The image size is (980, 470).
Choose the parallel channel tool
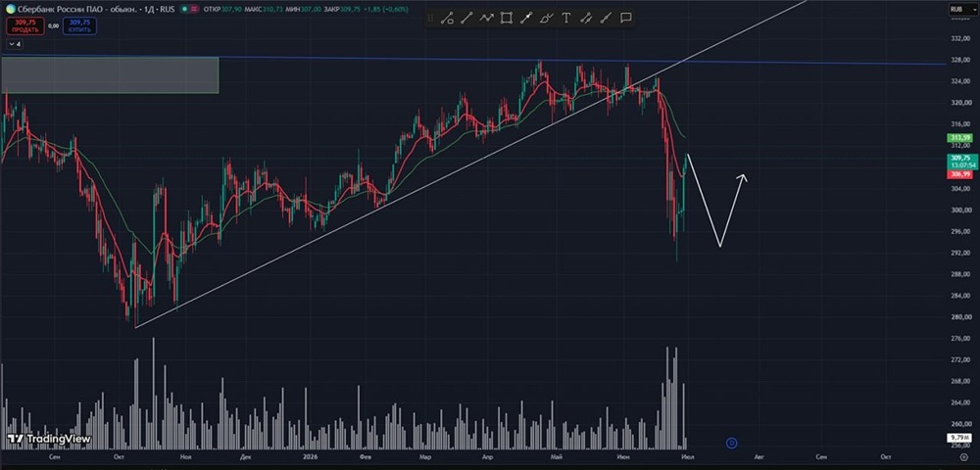(x=586, y=19)
